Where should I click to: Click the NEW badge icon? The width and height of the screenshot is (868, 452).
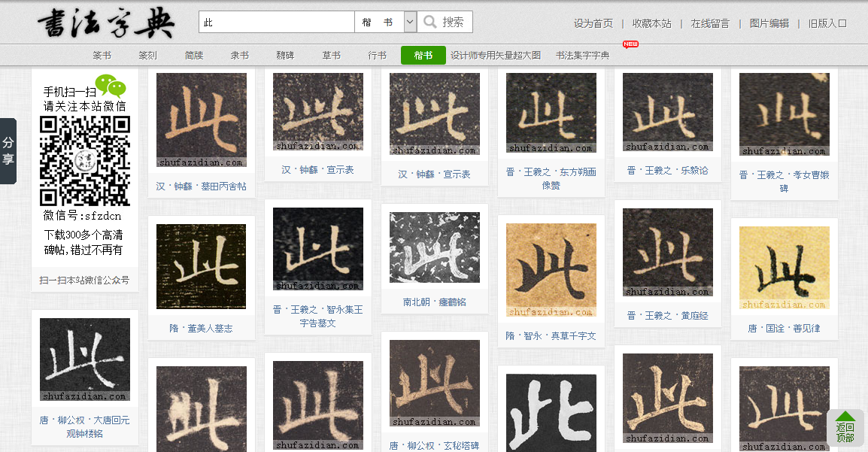click(x=629, y=44)
